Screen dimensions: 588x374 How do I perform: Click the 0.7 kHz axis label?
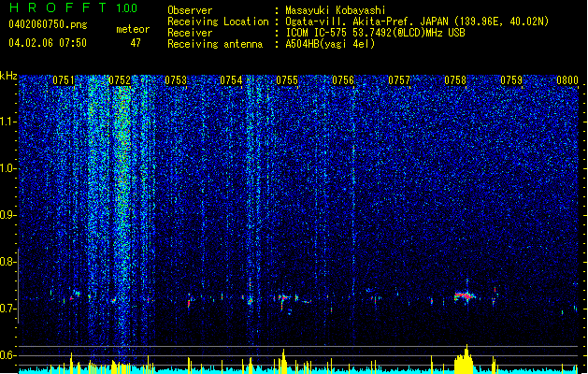(x=8, y=309)
